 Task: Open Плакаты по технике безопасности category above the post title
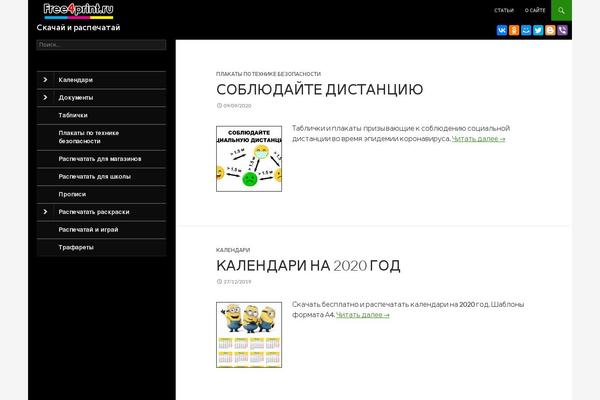tap(268, 74)
